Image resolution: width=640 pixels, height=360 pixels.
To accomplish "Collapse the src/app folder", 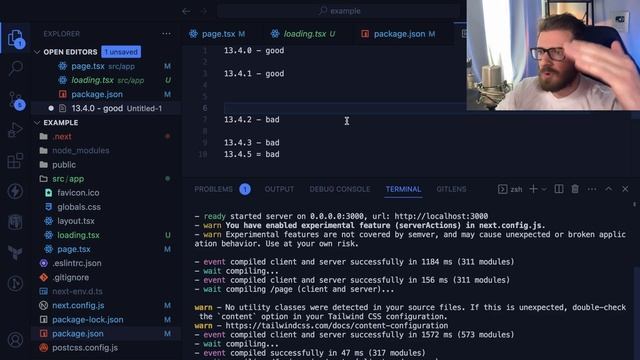I will coord(106,179).
